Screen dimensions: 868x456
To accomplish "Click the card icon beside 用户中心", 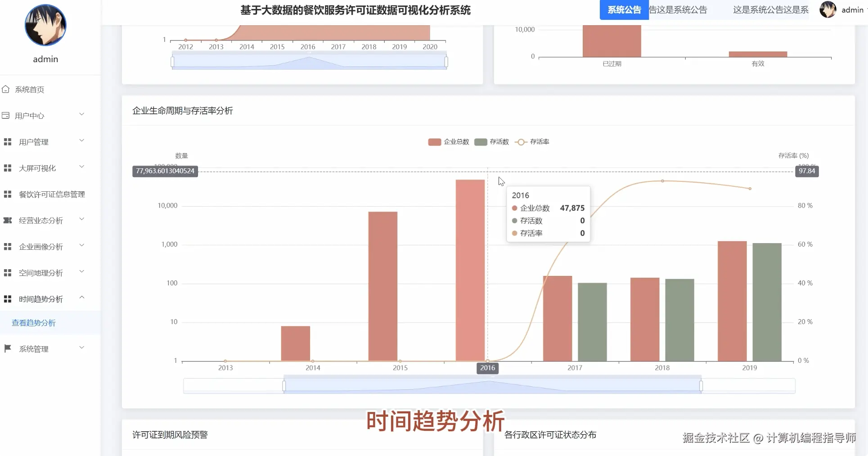I will point(6,116).
